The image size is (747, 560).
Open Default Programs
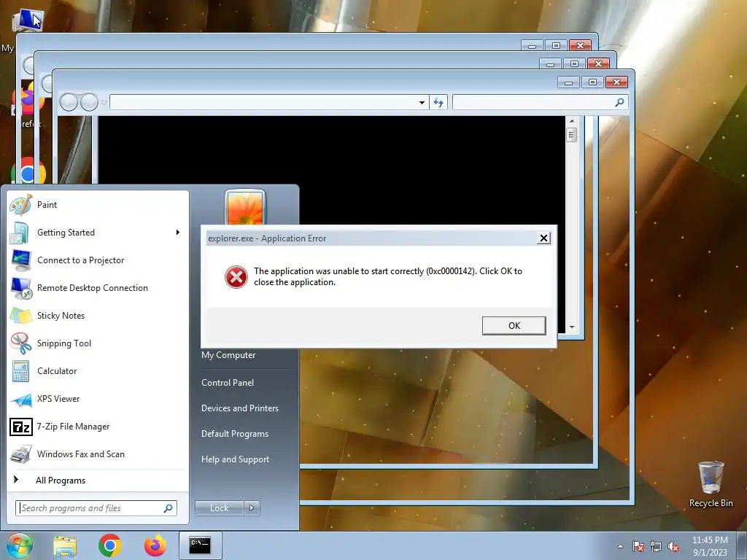tap(234, 434)
